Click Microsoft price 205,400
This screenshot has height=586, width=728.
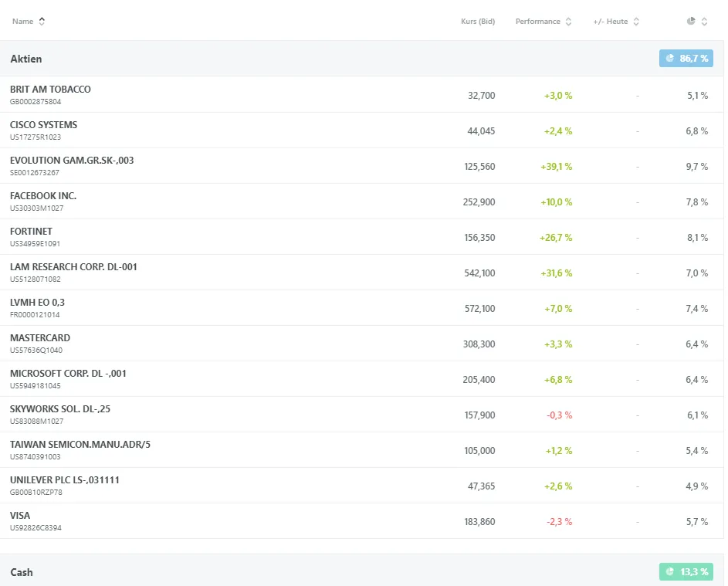coord(479,380)
